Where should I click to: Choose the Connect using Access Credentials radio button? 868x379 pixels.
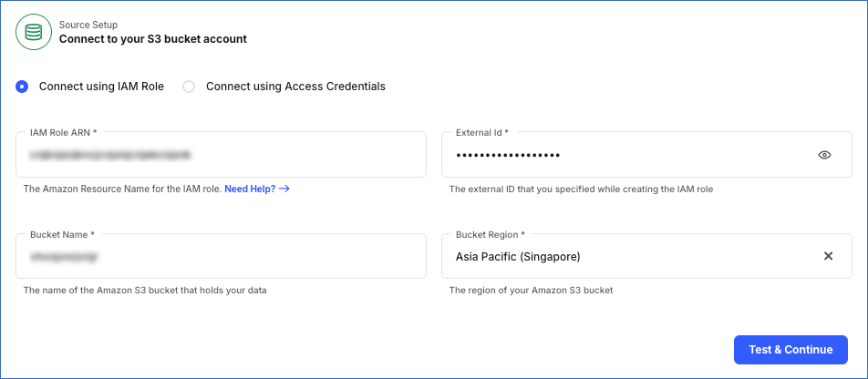click(x=189, y=87)
